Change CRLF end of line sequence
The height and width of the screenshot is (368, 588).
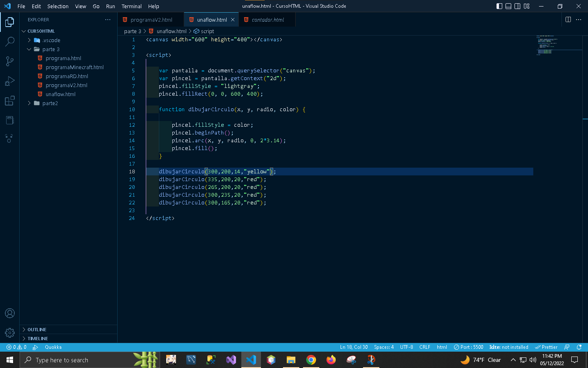pyautogui.click(x=425, y=347)
